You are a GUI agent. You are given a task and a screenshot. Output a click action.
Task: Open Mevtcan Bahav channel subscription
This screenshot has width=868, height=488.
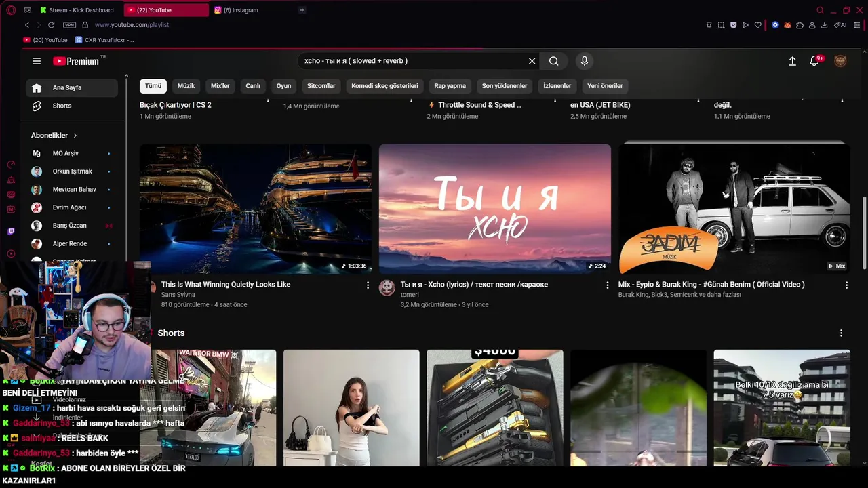(72, 189)
